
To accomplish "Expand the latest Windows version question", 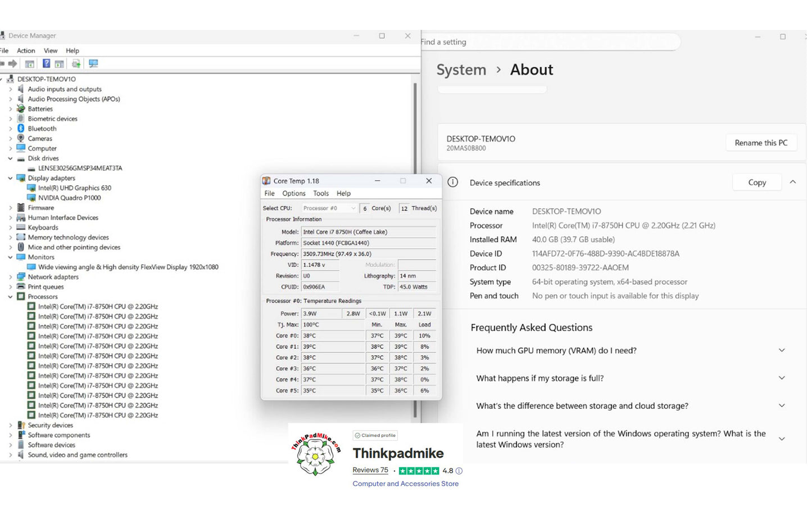I will click(782, 439).
